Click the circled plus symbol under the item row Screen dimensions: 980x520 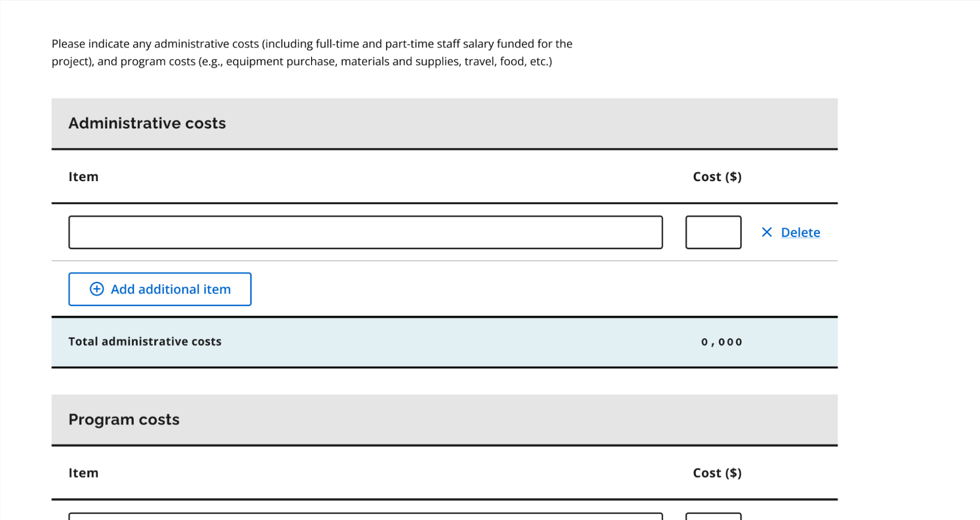click(x=97, y=289)
